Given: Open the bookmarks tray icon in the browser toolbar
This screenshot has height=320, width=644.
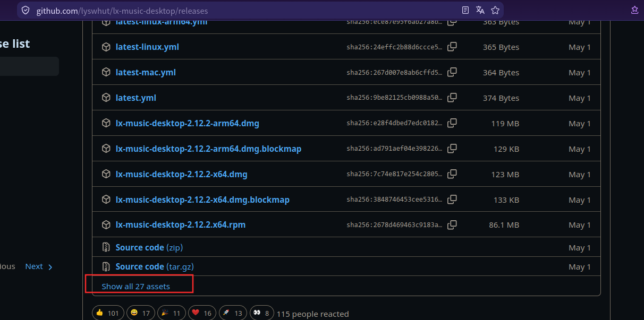Looking at the screenshot, I should 634,10.
